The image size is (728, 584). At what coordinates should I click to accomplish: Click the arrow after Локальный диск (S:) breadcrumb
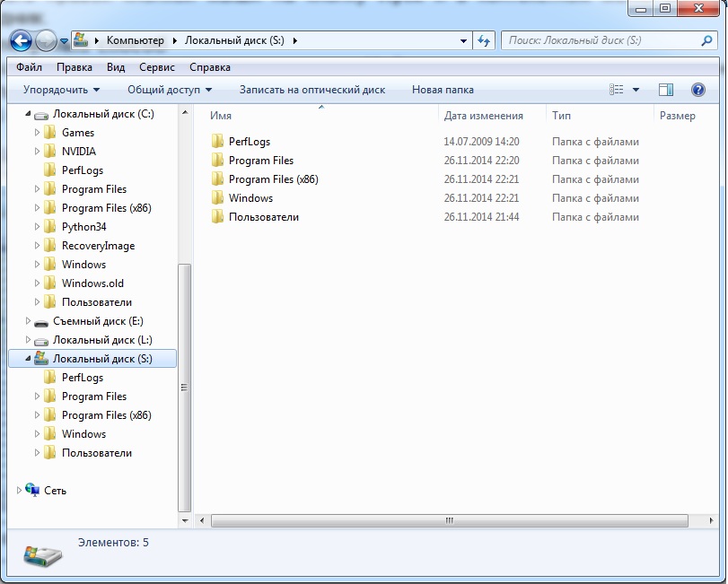coord(294,41)
